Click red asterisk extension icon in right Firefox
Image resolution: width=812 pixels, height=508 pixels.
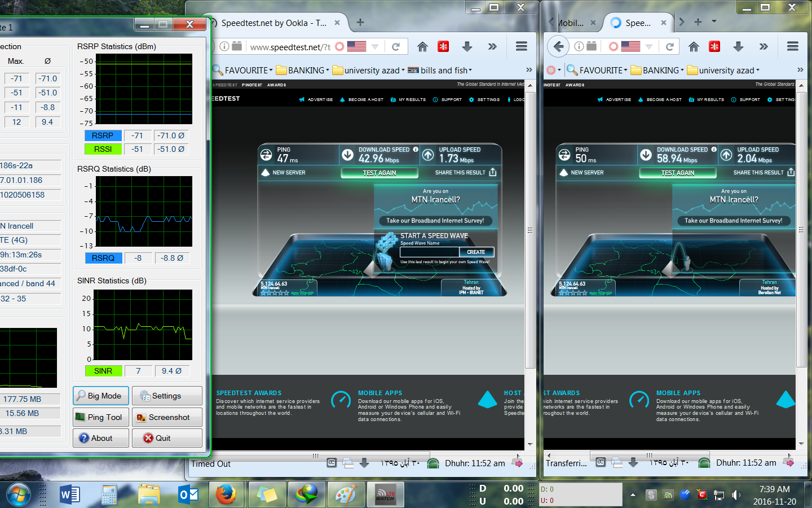coord(714,47)
